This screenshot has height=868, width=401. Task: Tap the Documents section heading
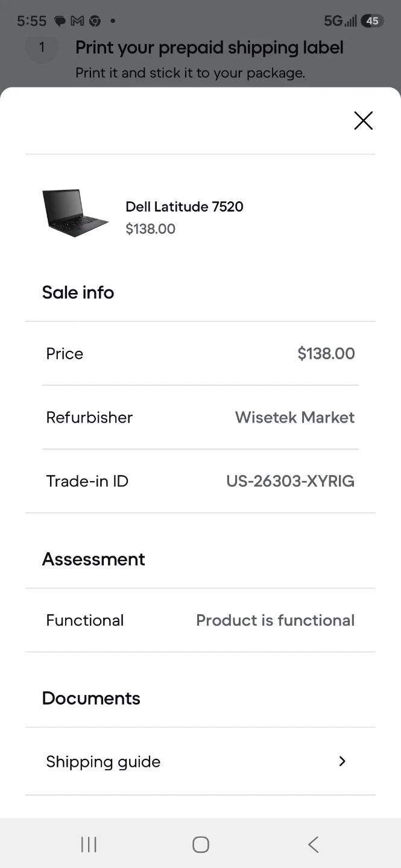pyautogui.click(x=91, y=698)
